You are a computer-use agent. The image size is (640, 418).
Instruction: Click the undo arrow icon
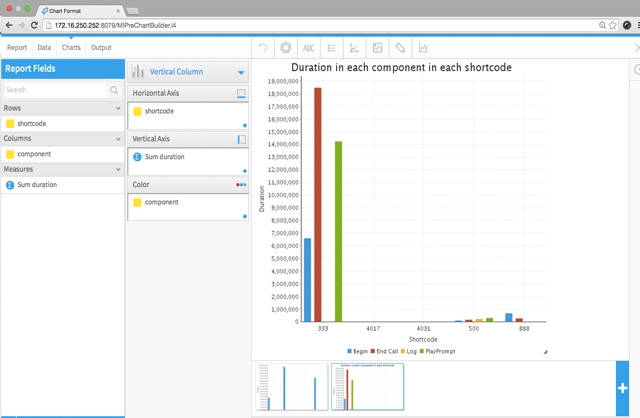click(x=263, y=47)
